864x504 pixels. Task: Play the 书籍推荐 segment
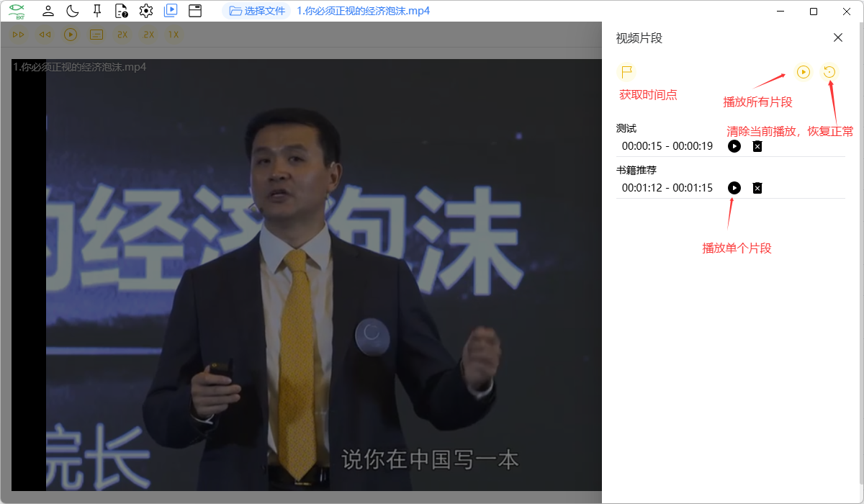click(x=734, y=188)
